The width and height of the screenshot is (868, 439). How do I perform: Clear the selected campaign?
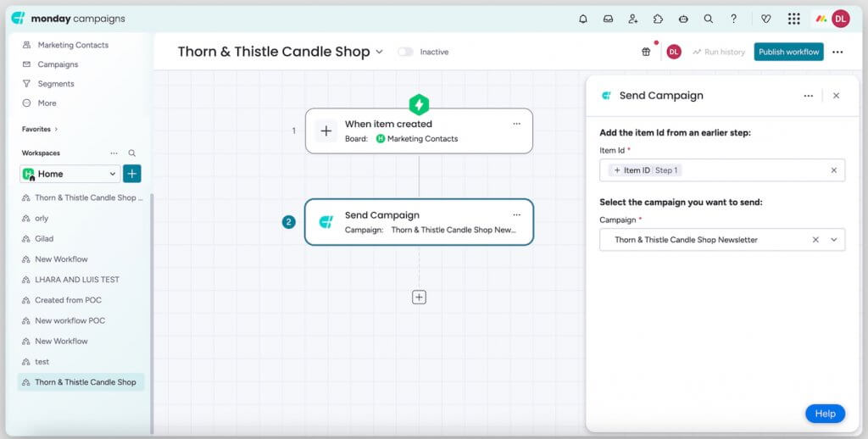pos(815,240)
